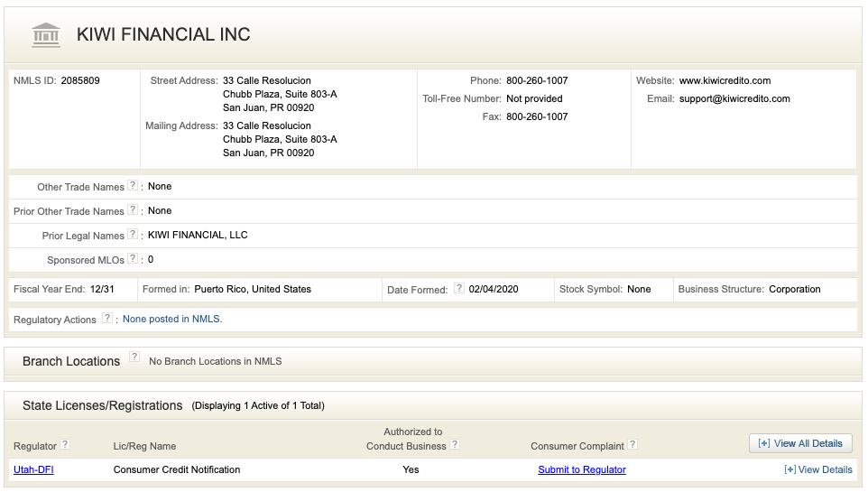
Task: Click help icon beside Date Formed
Action: click(x=459, y=289)
